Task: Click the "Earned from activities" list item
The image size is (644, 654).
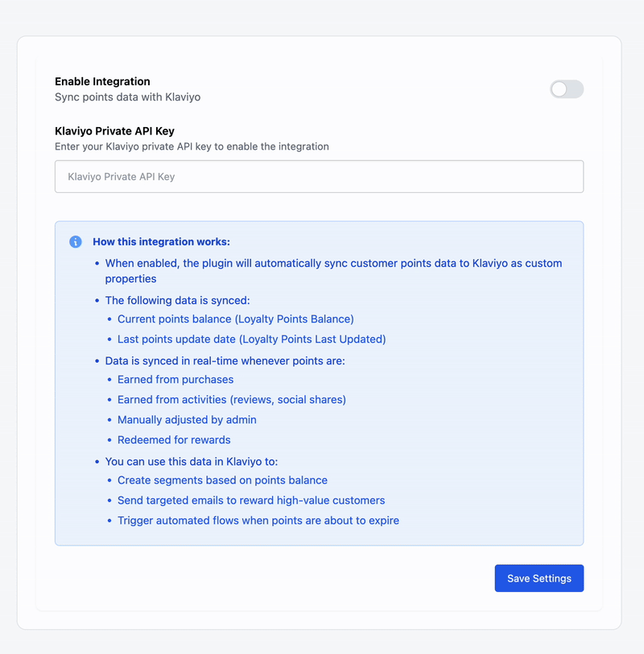Action: coord(231,400)
